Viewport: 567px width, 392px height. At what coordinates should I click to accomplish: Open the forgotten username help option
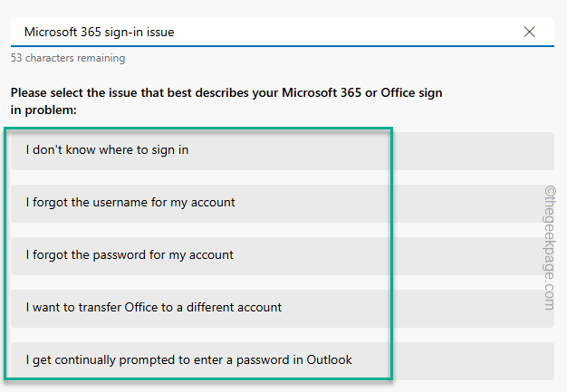(282, 204)
